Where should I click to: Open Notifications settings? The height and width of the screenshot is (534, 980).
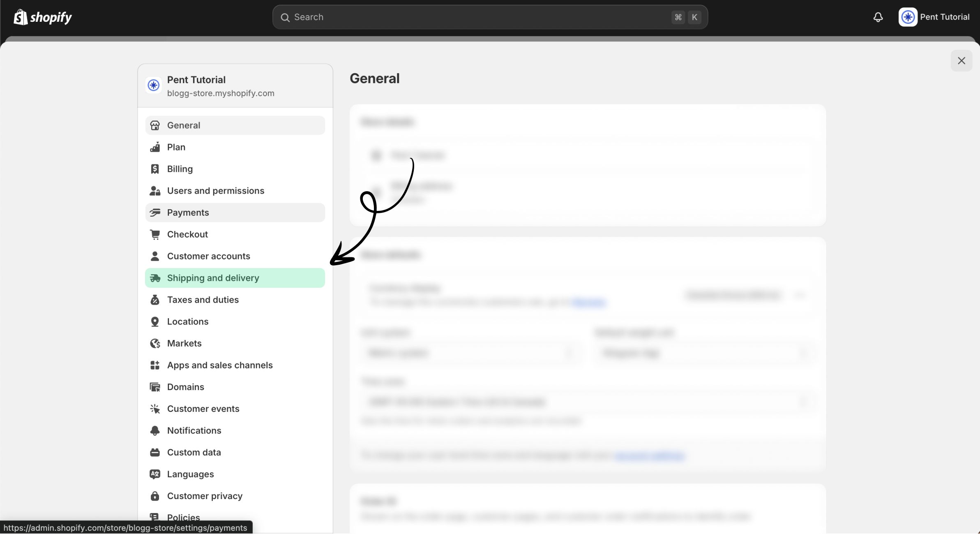click(x=235, y=430)
